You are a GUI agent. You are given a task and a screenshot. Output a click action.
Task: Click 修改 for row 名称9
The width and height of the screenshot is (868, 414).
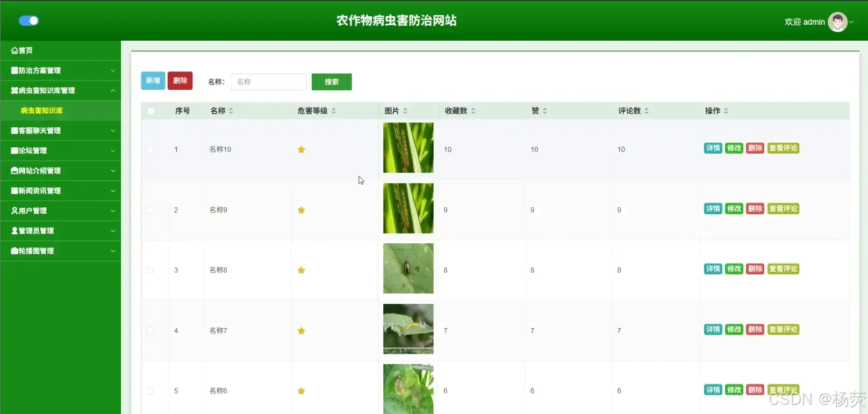734,208
